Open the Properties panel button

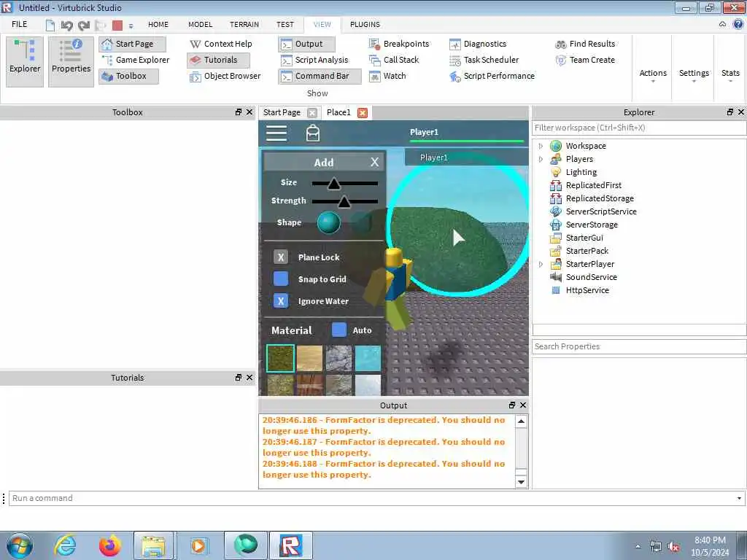(x=71, y=61)
